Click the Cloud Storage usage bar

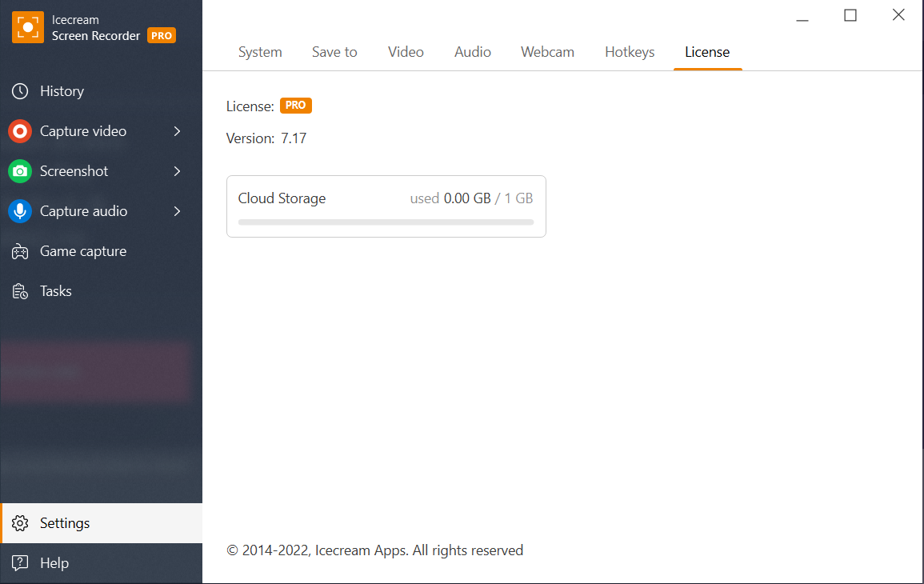[x=386, y=222]
